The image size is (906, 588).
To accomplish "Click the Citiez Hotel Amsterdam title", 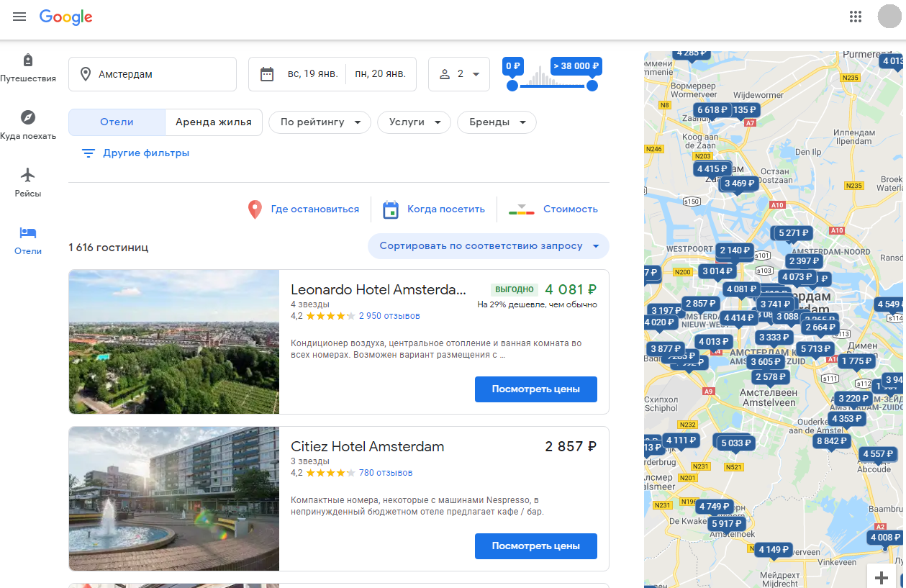I will [x=367, y=446].
